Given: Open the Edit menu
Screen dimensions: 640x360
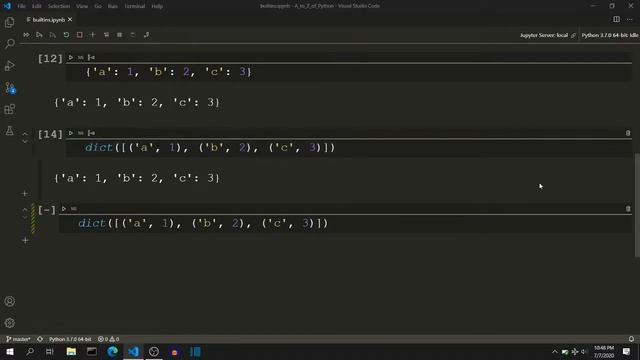Looking at the screenshot, I should click(x=37, y=6).
